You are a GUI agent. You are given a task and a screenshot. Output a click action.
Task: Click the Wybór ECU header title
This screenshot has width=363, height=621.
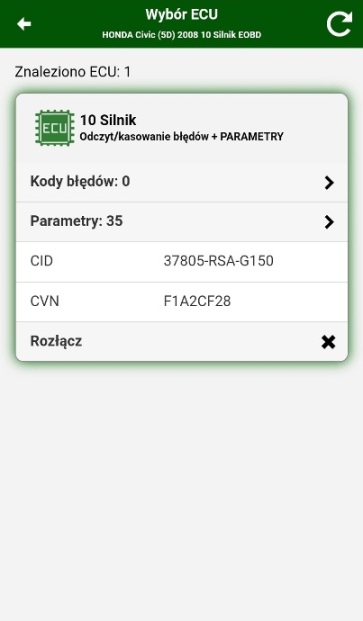point(181,15)
